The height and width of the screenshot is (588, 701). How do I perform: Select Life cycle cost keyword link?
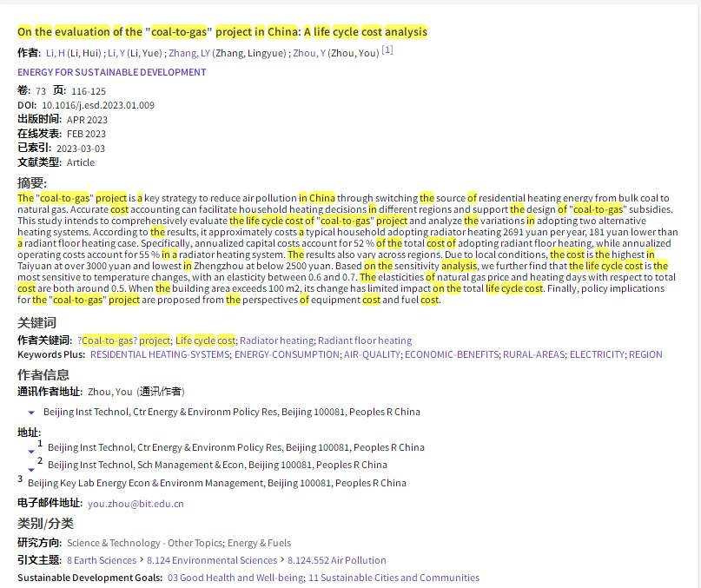tap(206, 340)
